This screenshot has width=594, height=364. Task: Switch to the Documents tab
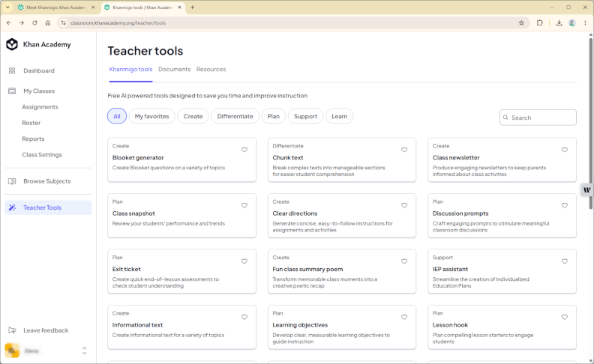174,69
